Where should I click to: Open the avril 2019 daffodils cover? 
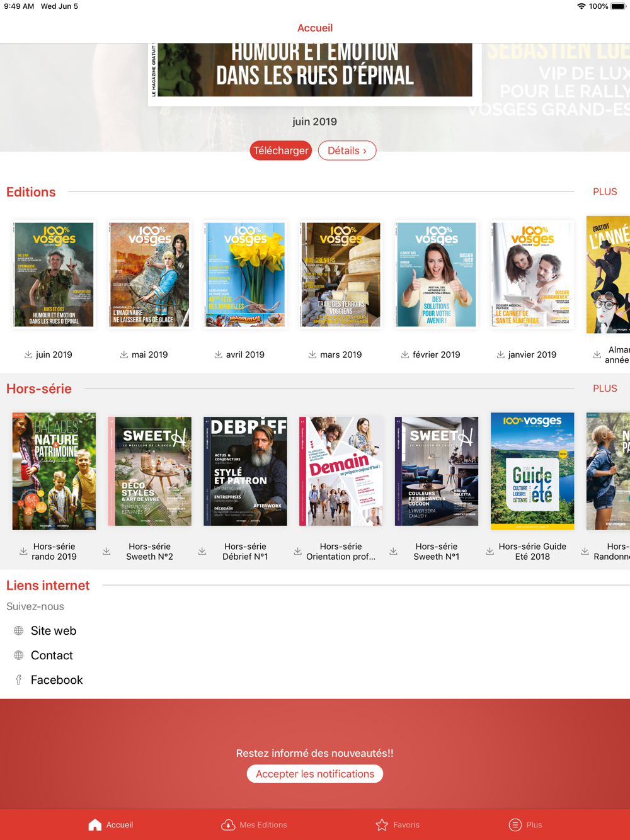(x=245, y=275)
